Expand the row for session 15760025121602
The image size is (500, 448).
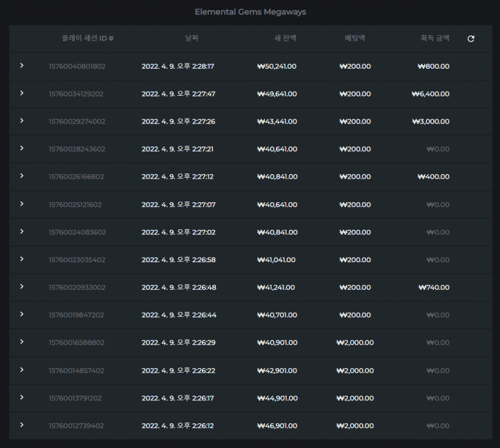(22, 203)
